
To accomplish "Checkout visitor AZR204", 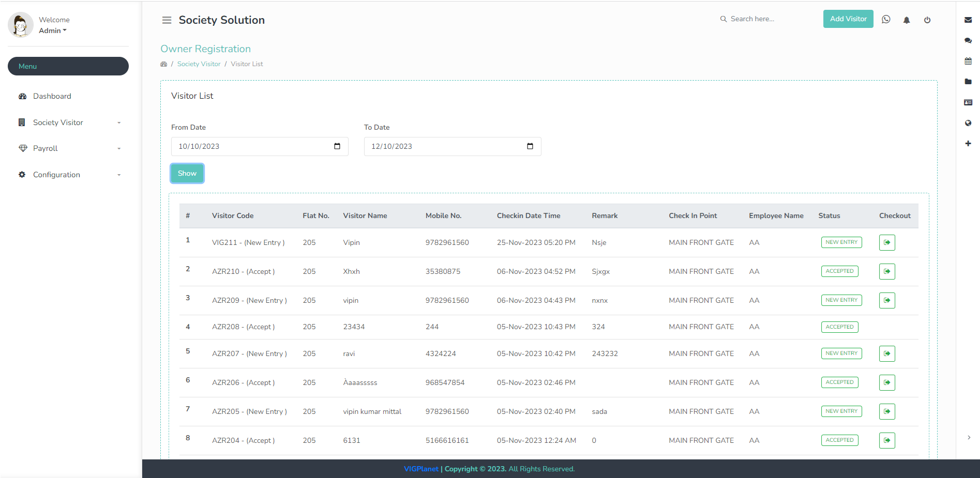I will click(887, 440).
